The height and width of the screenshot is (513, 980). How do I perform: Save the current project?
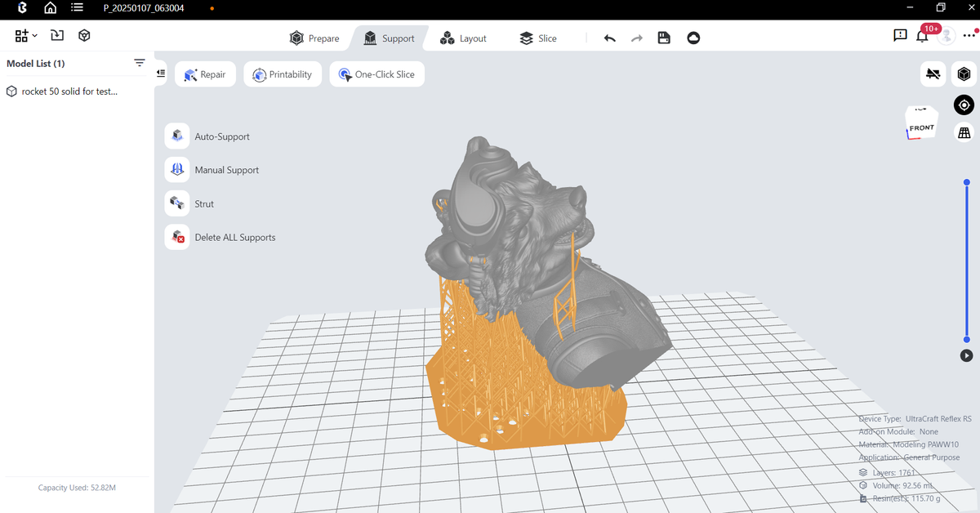663,38
